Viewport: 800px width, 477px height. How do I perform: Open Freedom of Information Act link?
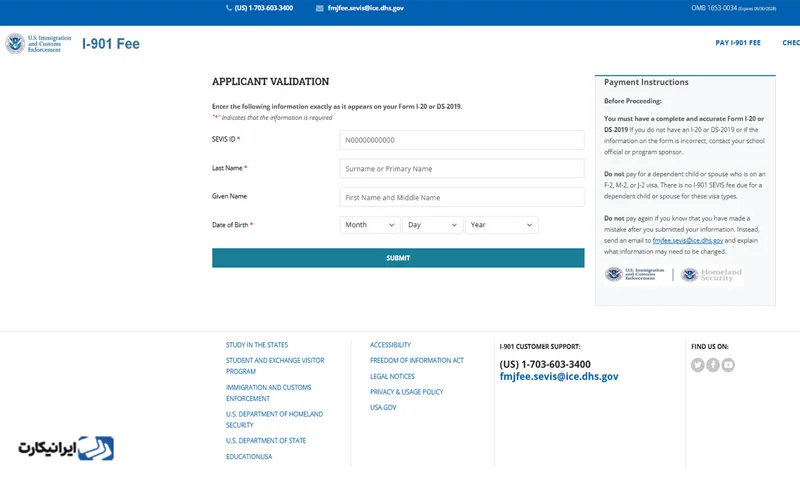[x=416, y=360]
